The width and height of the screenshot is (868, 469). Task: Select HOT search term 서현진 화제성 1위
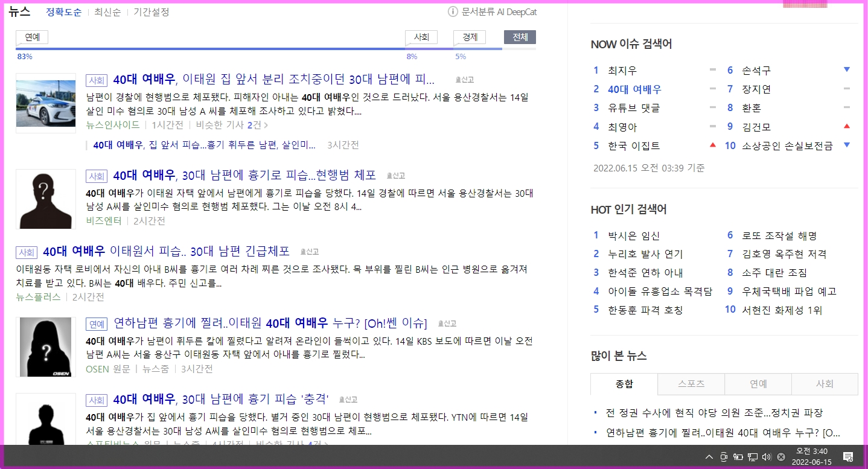tap(782, 310)
